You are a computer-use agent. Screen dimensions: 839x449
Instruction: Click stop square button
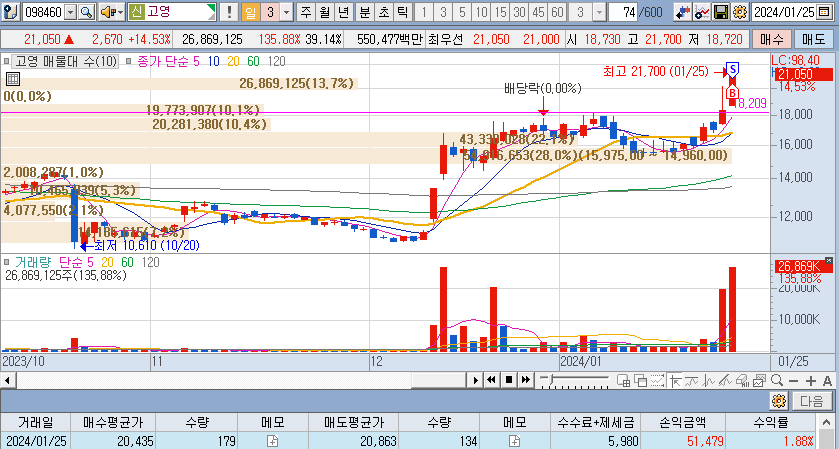click(509, 380)
